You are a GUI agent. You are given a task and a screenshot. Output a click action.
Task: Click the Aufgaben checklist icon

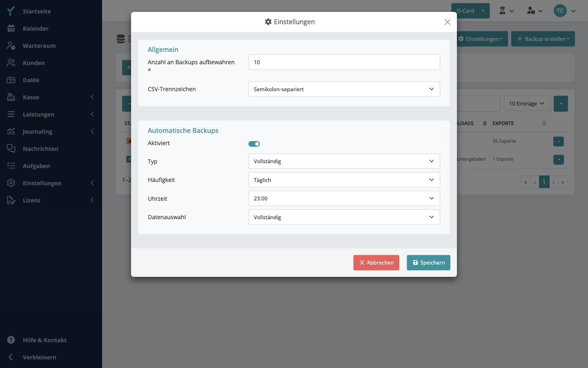click(x=11, y=166)
